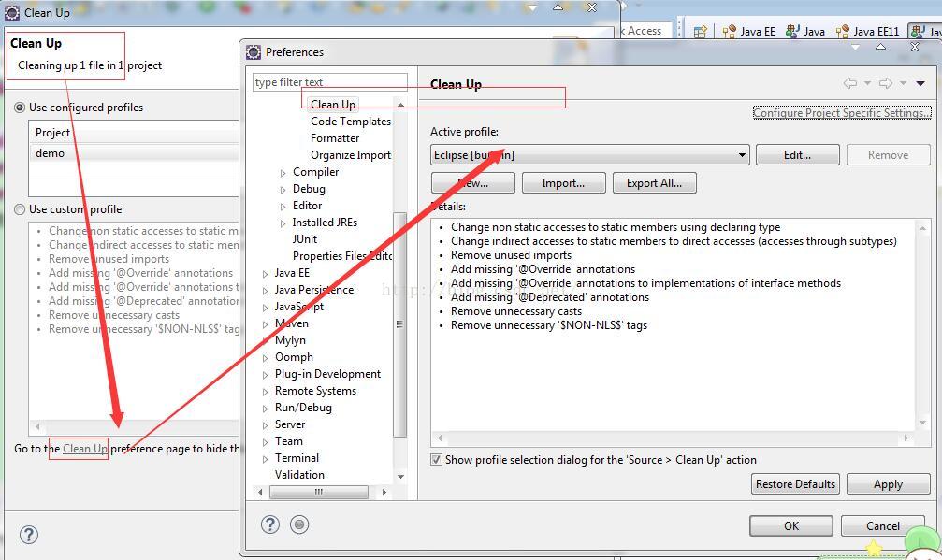
Task: Click down arrow of Details list scrollbar
Action: click(x=922, y=423)
